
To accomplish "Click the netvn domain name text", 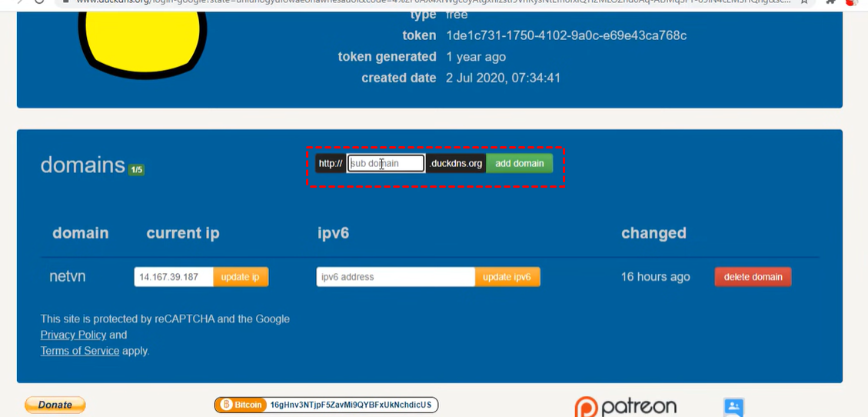I will (x=68, y=276).
